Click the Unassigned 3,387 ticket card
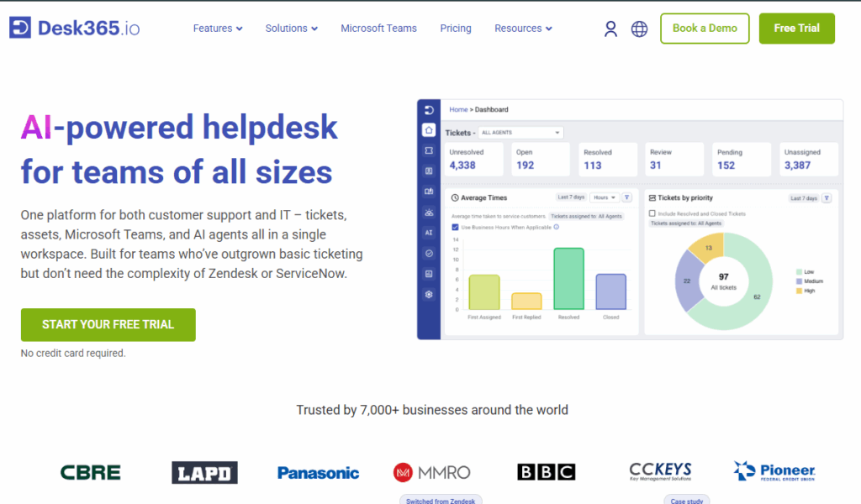The height and width of the screenshot is (504, 861). [809, 160]
